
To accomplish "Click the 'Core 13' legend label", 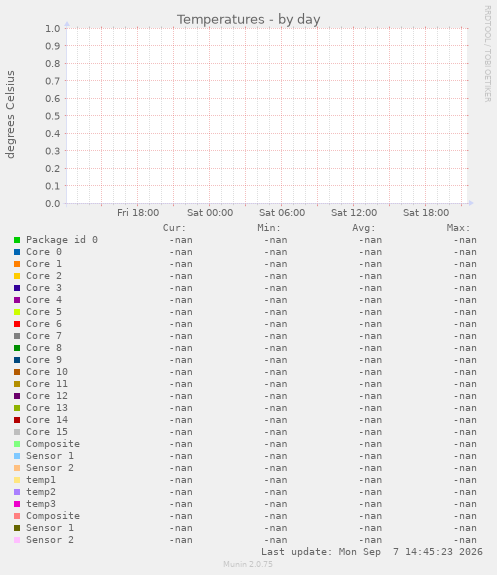I will point(47,408).
